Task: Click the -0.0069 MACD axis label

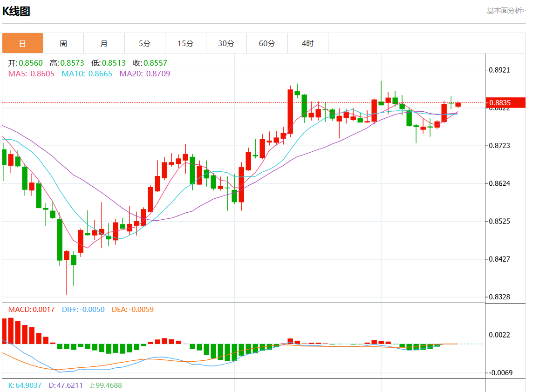Action: [500, 373]
